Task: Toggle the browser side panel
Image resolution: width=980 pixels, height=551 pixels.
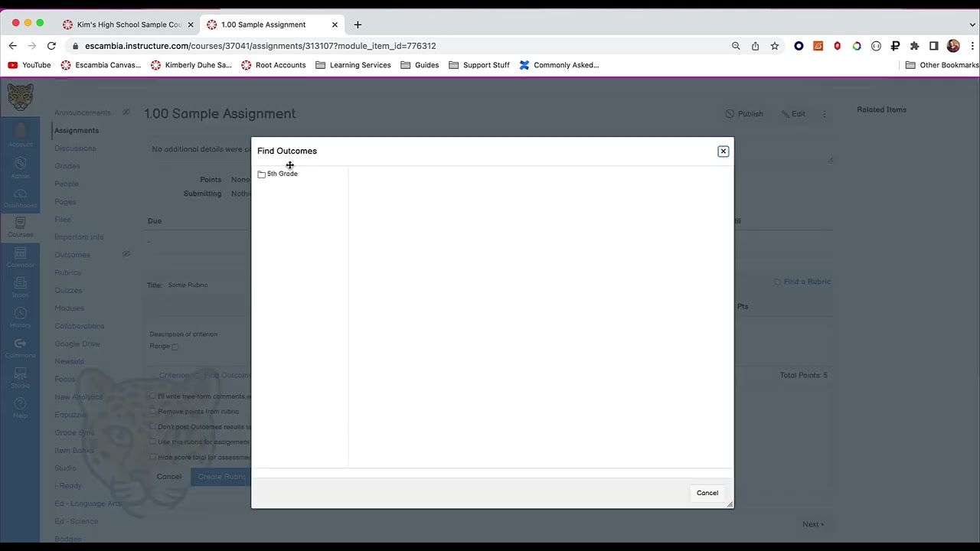Action: [933, 46]
